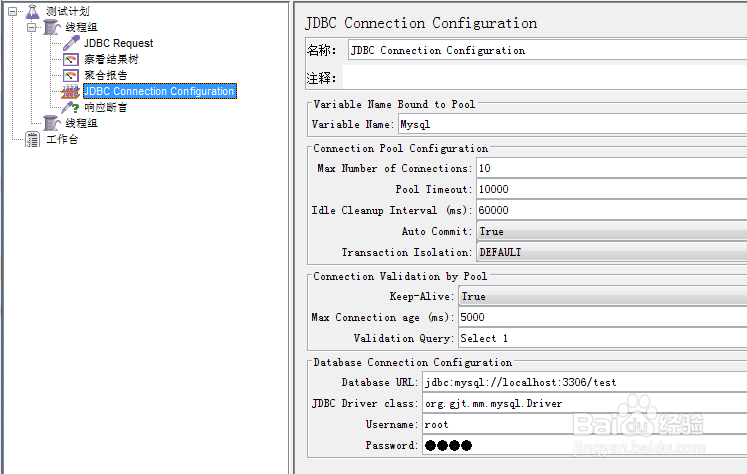
Task: Click the Variable Name field with Mysql
Action: tap(573, 124)
